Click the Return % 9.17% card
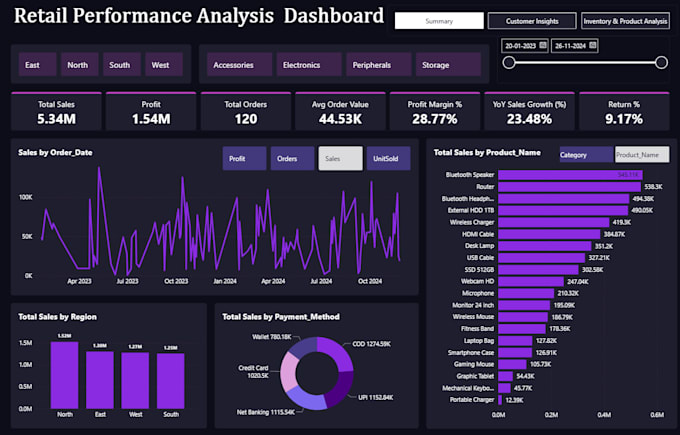This screenshot has width=680, height=435. pyautogui.click(x=624, y=111)
